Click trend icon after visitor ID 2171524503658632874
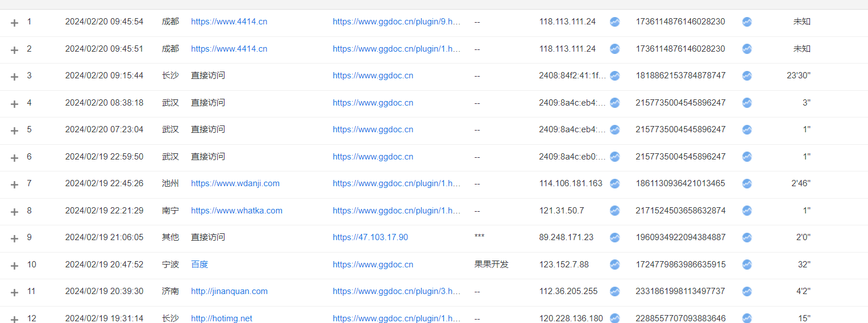 [747, 211]
